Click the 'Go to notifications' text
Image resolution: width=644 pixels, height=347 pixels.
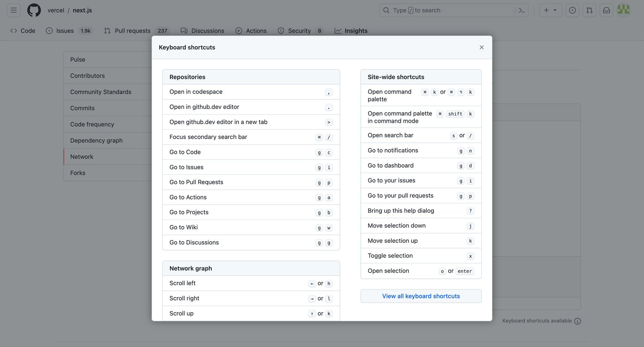[x=393, y=150]
